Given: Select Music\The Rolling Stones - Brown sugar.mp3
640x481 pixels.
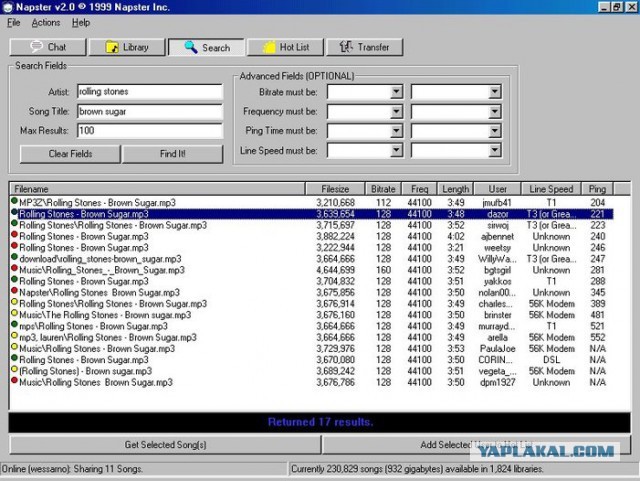Looking at the screenshot, I should (105, 315).
